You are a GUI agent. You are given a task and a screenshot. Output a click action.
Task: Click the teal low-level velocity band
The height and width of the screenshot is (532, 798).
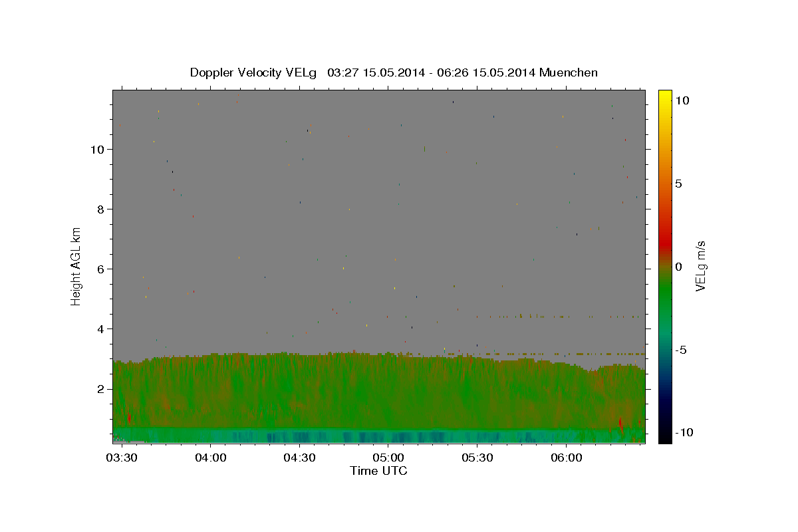[378, 436]
